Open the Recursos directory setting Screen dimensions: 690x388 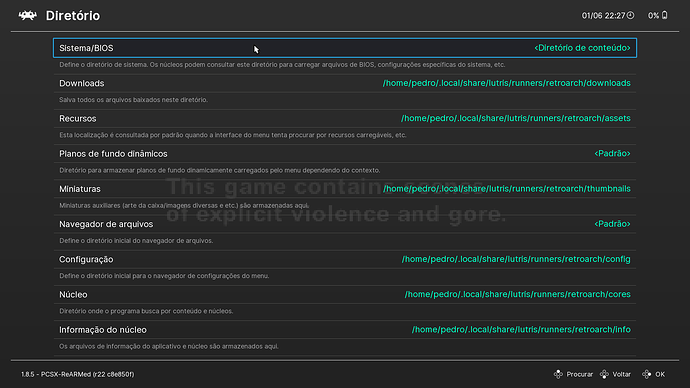pos(345,118)
